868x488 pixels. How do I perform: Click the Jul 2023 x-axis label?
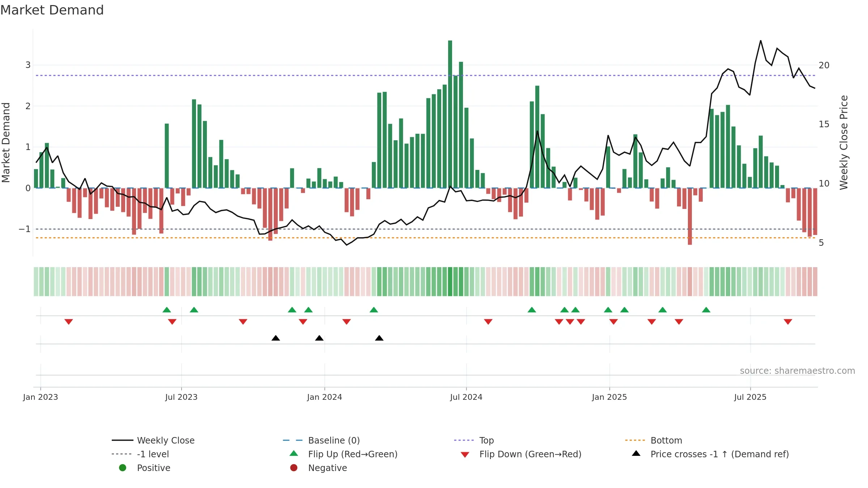click(x=181, y=397)
